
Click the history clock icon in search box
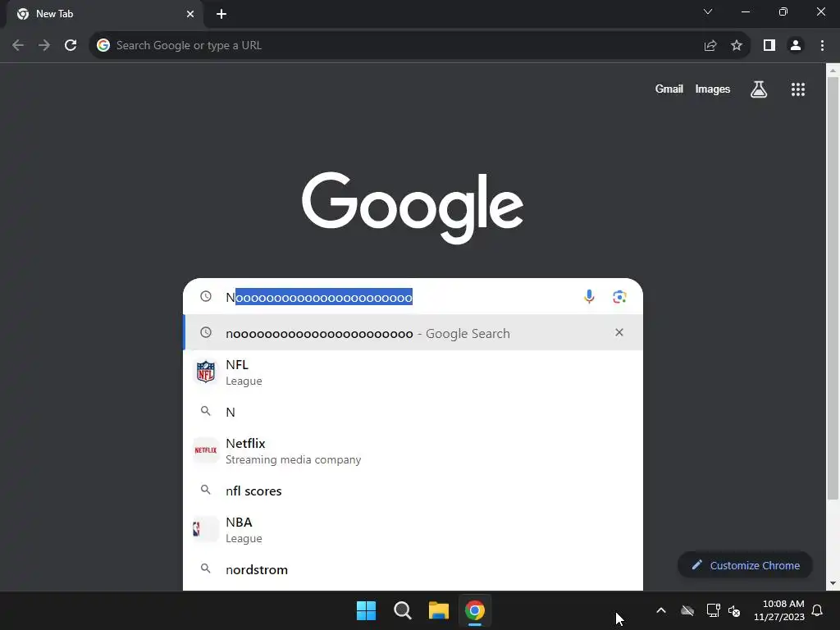[x=206, y=296]
